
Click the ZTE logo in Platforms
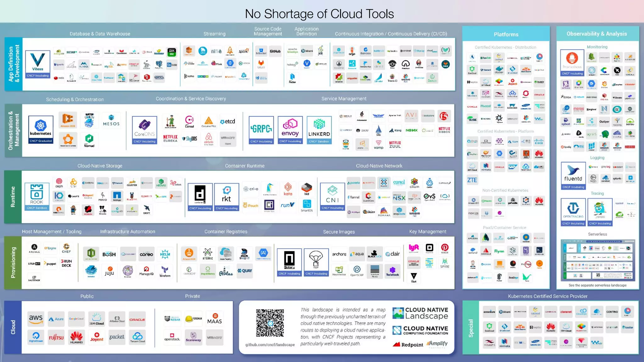[472, 180]
